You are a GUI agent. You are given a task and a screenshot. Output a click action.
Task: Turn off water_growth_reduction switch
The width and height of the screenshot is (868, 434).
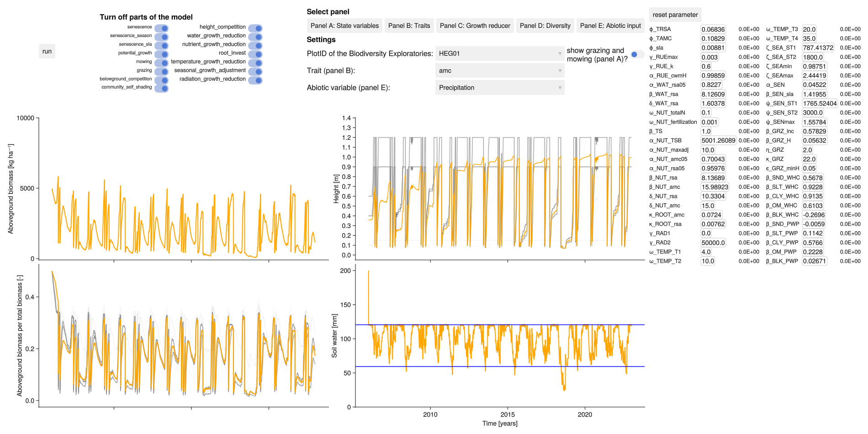point(255,37)
